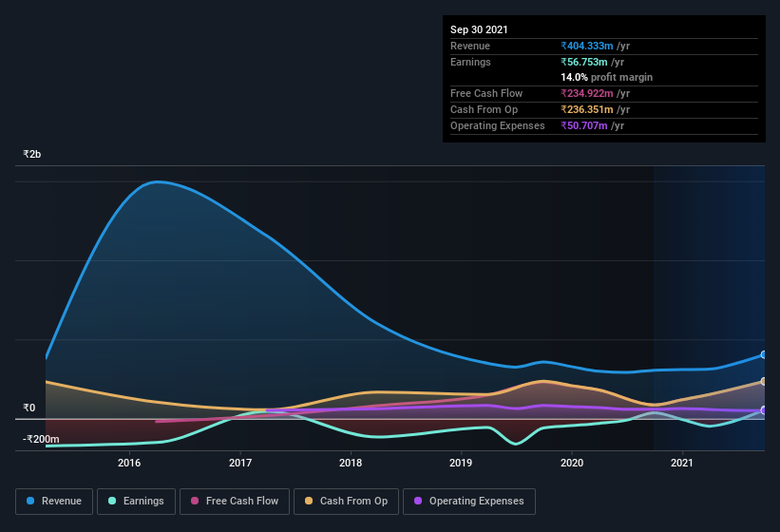Image resolution: width=780 pixels, height=532 pixels.
Task: Click the 2016 x-axis label
Action: 129,463
